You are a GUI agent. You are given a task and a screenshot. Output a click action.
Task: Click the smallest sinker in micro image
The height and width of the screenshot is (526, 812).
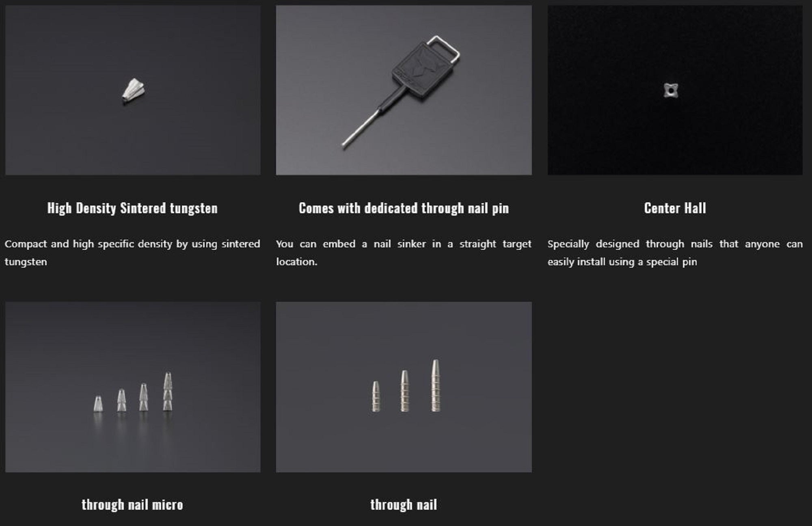click(98, 404)
